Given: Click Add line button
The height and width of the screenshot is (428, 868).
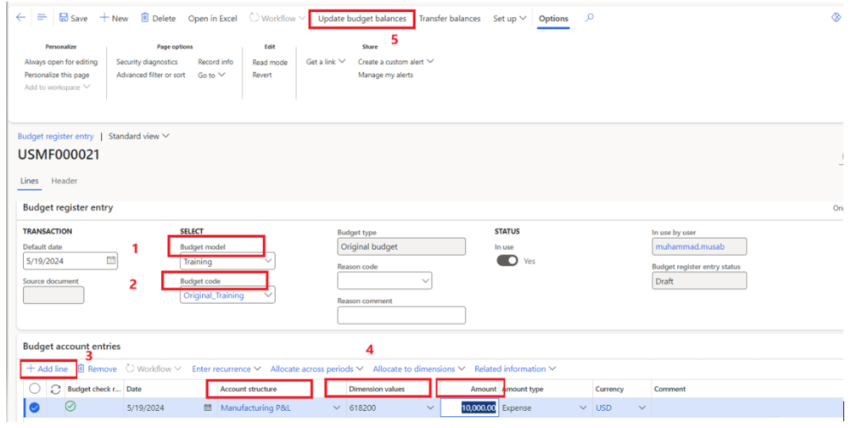Looking at the screenshot, I should point(47,369).
